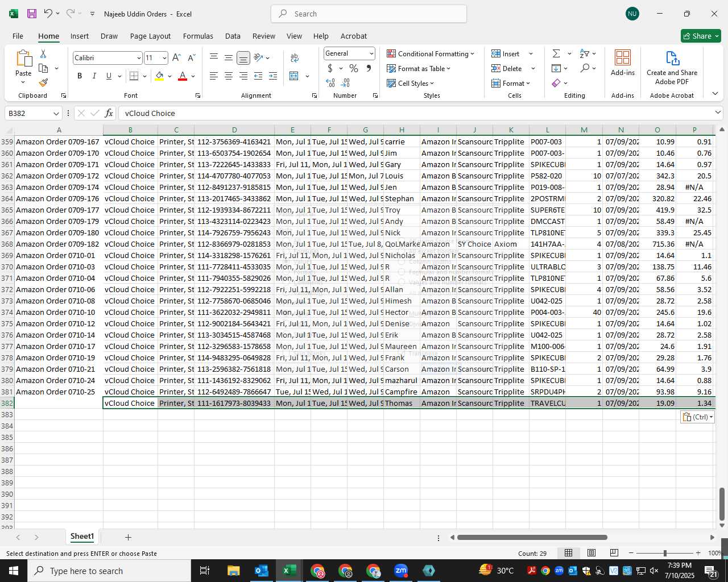The height and width of the screenshot is (582, 728).
Task: Click the Insert cells button
Action: point(506,53)
